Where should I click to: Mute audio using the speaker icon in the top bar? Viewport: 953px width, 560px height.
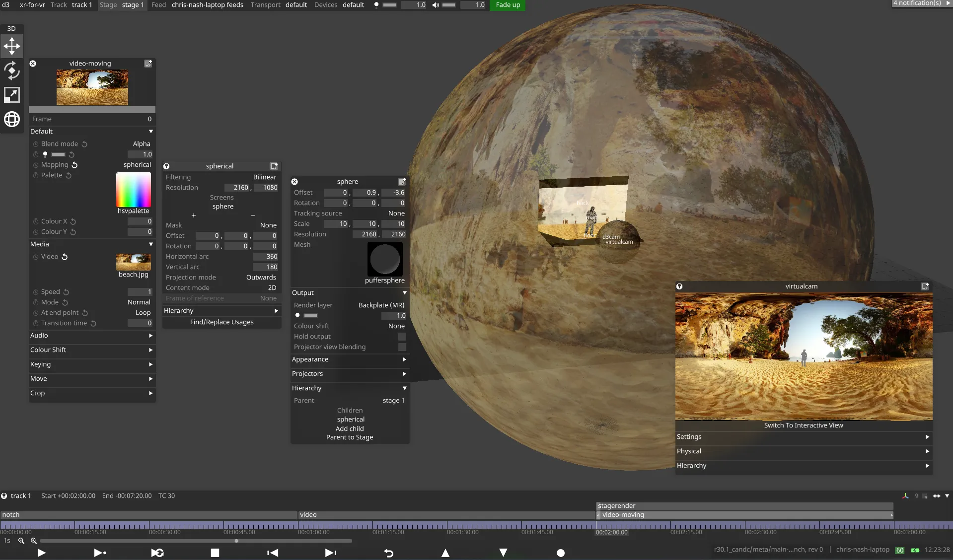pos(435,5)
